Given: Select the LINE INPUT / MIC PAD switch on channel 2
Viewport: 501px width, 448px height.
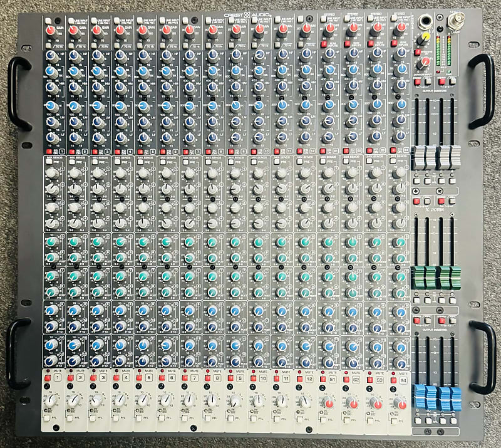Looking at the screenshot, I should tap(71, 20).
